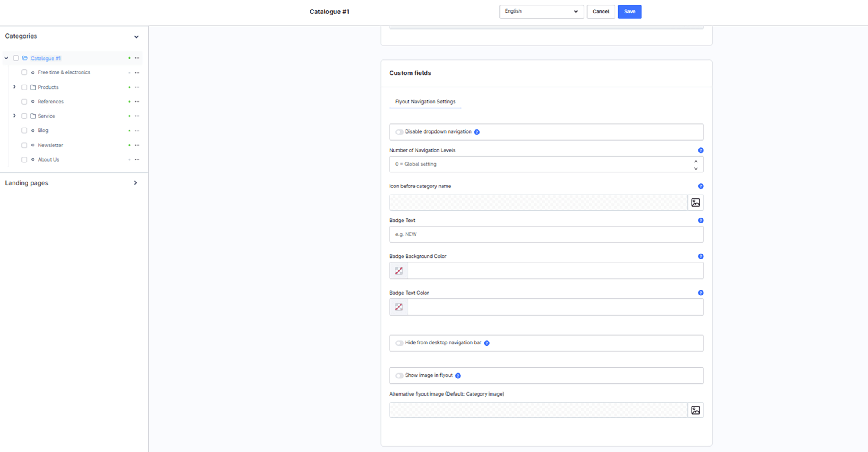
Task: Open context menu for Catalogue #1 row
Action: (x=137, y=58)
